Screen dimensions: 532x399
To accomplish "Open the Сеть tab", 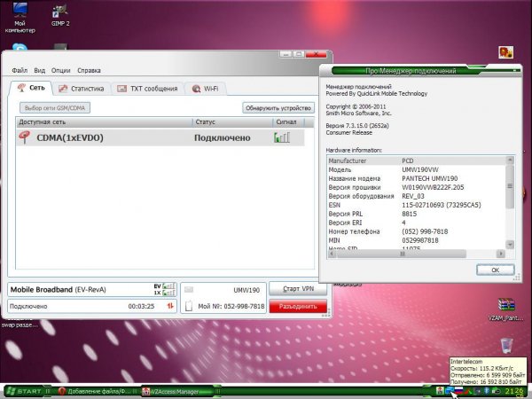I will click(31, 88).
